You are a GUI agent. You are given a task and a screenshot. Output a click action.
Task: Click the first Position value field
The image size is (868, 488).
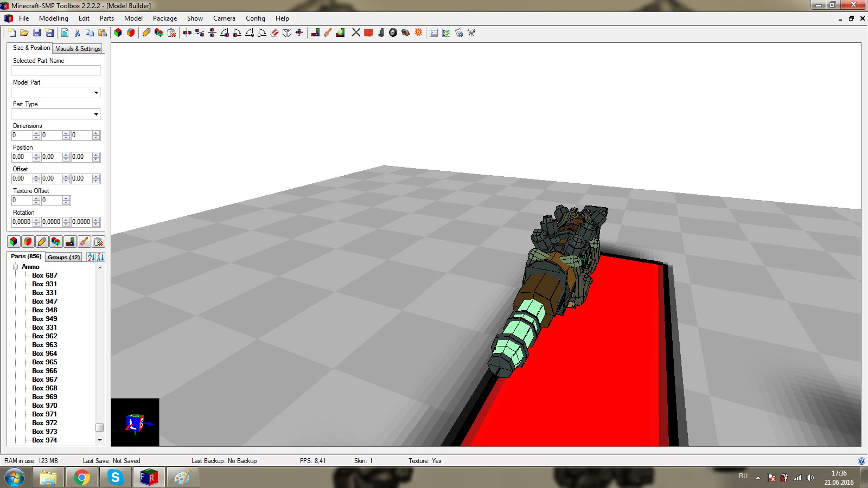click(x=22, y=157)
